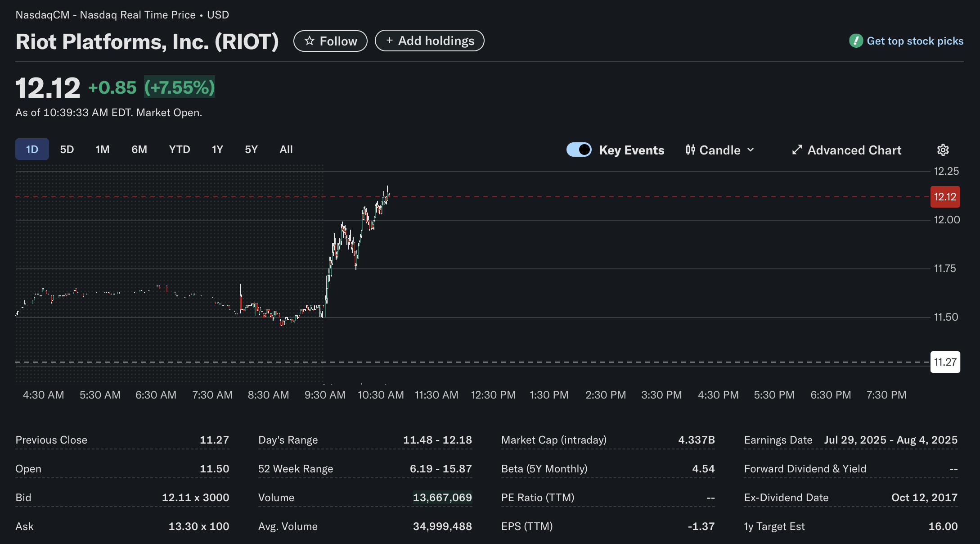
Task: Click the Avg. Volume value 34,999,488
Action: [x=442, y=526]
